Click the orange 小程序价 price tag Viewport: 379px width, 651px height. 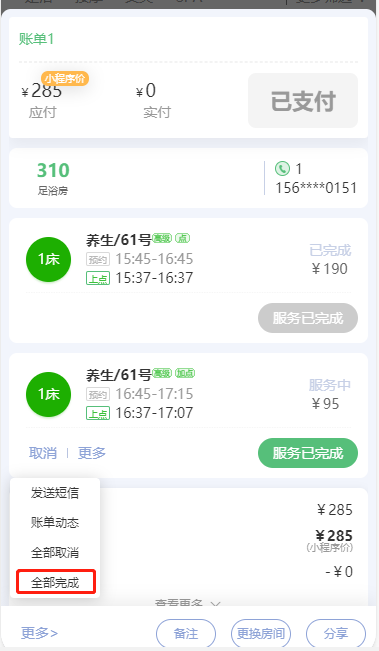point(65,78)
